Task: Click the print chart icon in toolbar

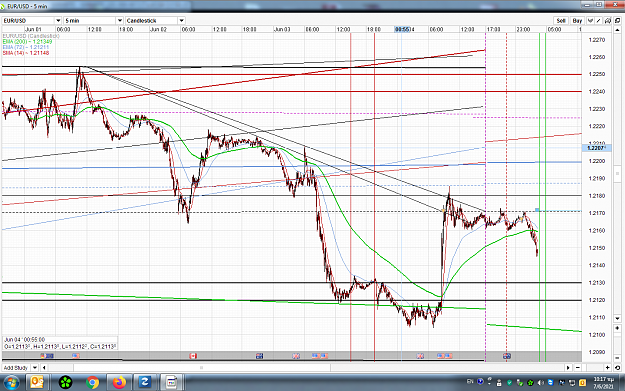Action: (608, 20)
